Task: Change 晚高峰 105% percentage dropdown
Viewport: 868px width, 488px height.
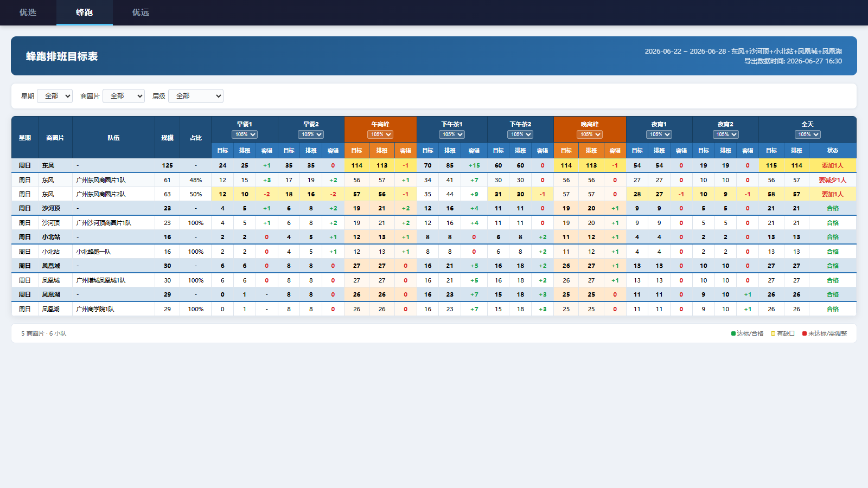Action: (590, 134)
